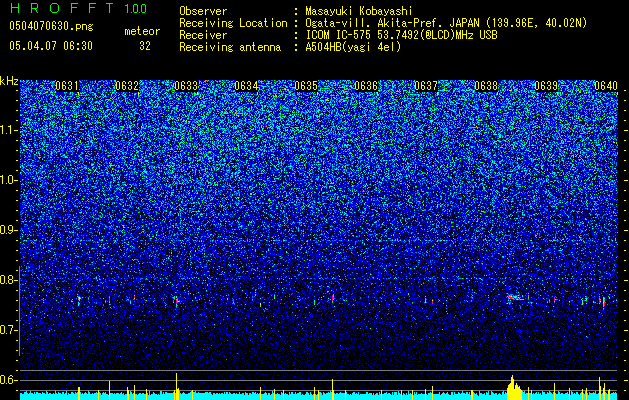Screen dimensions: 629x400
Task: Click the 'Observer' field label
Action: [x=203, y=11]
